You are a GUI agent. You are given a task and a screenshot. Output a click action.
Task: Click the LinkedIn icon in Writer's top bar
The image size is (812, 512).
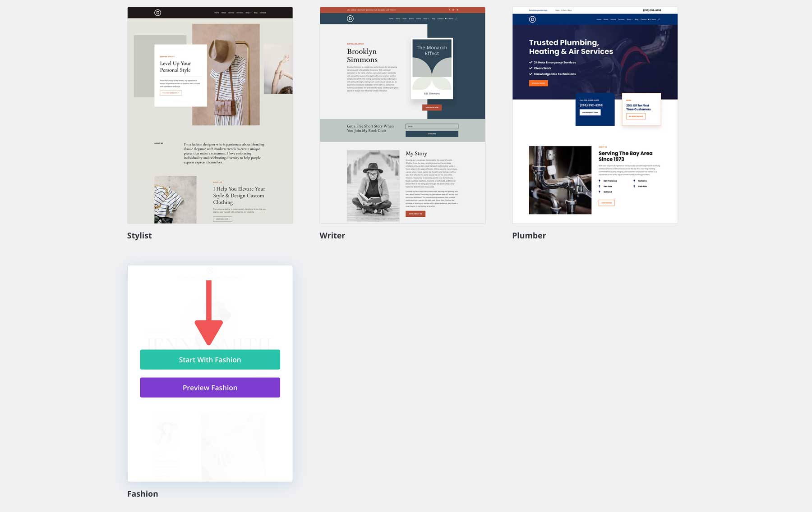457,9
